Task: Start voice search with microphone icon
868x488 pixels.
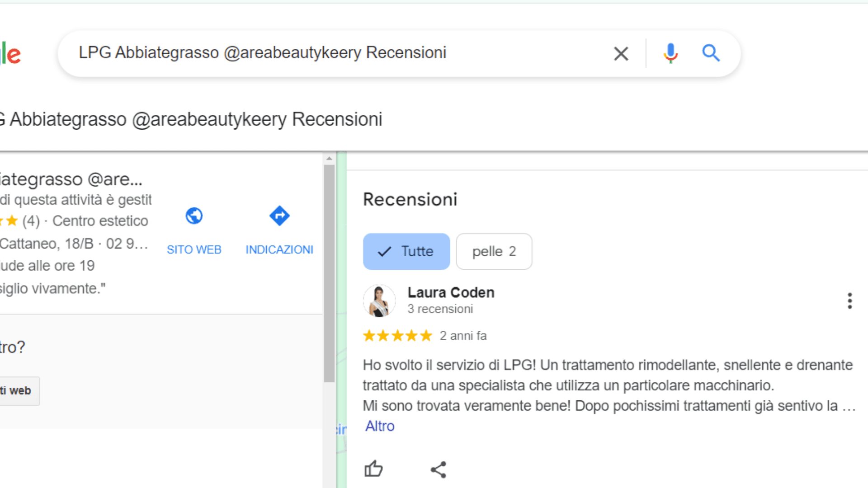Action: [x=670, y=53]
